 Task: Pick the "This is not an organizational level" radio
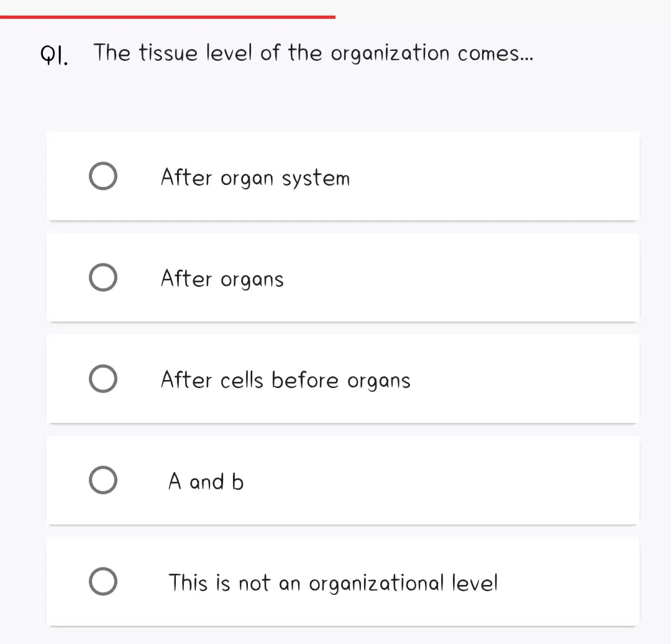(103, 581)
